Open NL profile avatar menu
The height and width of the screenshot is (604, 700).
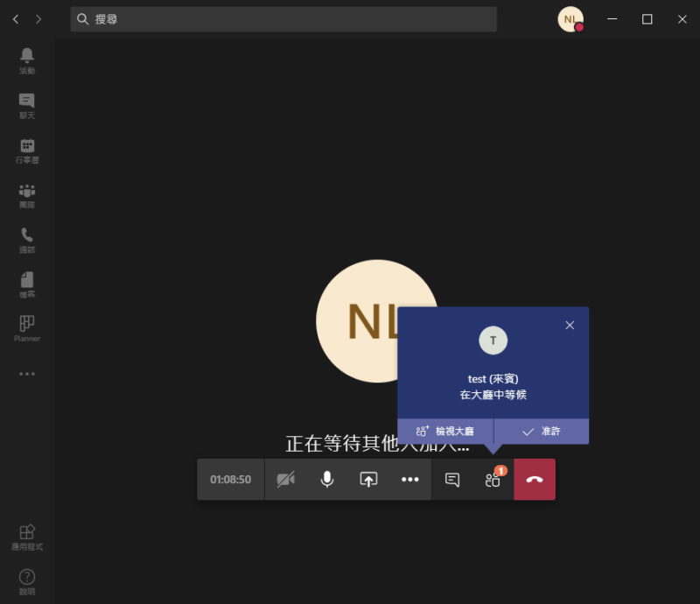coord(570,19)
